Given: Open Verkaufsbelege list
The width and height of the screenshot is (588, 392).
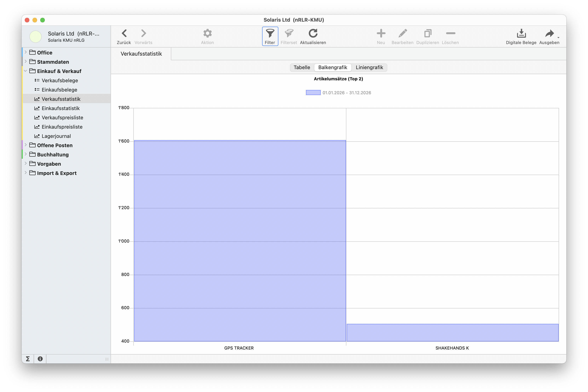Looking at the screenshot, I should (60, 81).
